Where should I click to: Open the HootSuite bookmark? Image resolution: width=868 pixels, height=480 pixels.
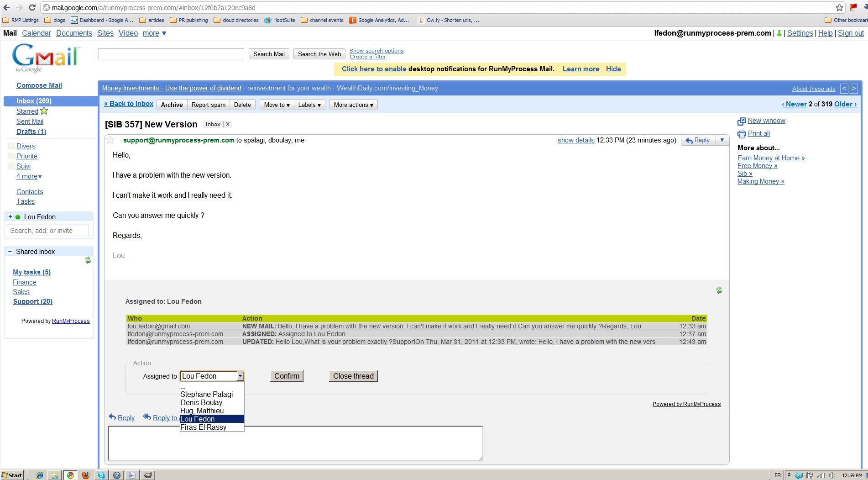coord(280,20)
